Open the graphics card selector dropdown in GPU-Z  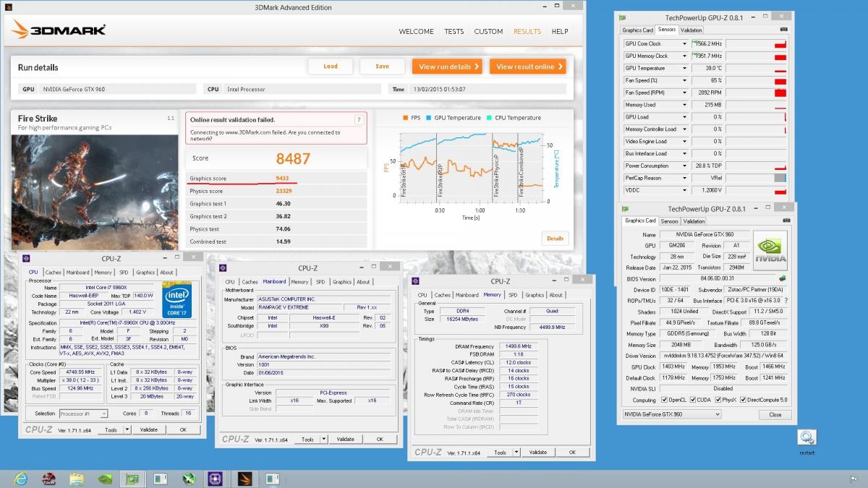tap(672, 414)
